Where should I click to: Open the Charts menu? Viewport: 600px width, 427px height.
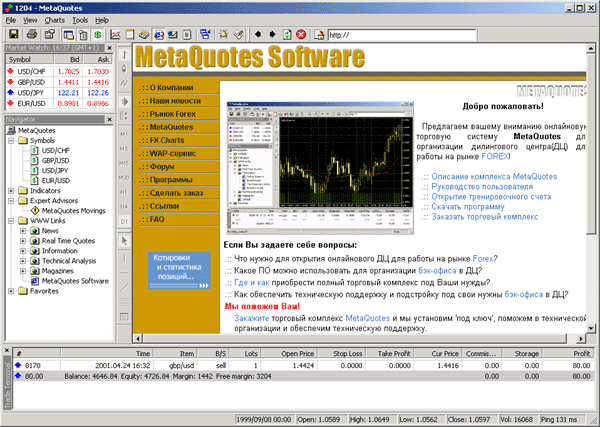click(x=54, y=20)
